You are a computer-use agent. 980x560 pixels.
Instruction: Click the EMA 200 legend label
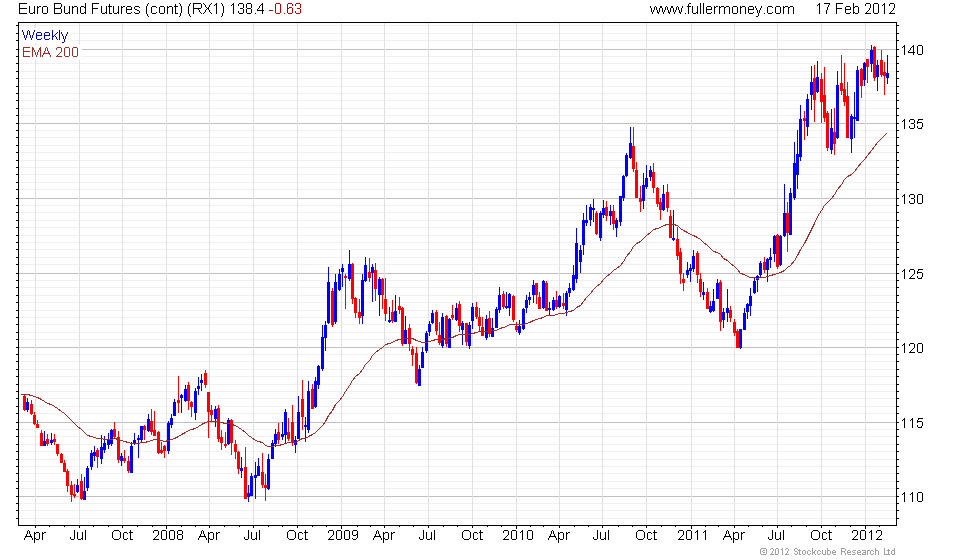(50, 52)
